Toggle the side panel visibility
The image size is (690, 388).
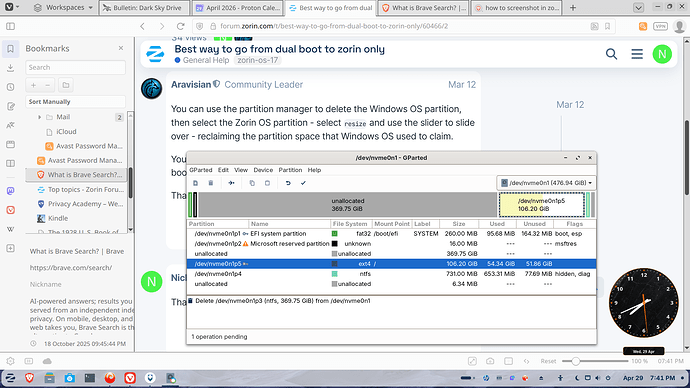11,26
